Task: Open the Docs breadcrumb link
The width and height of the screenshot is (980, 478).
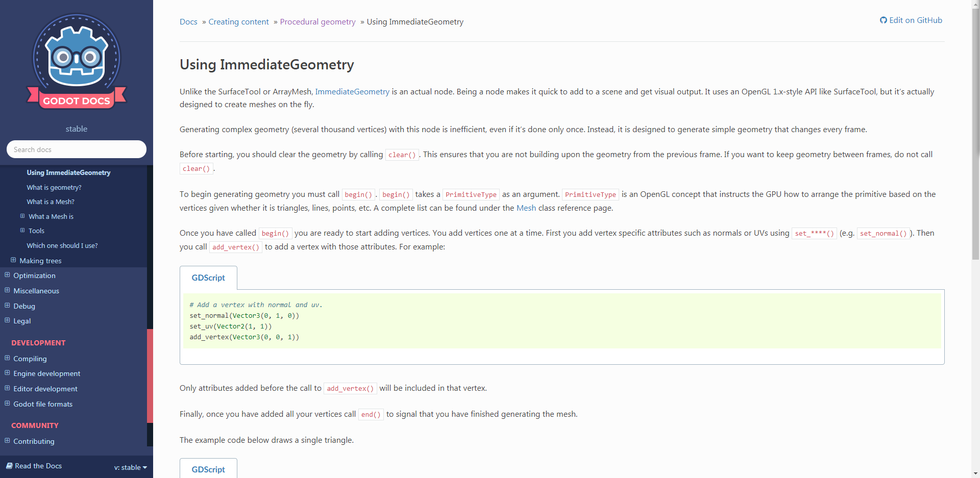Action: pos(188,21)
